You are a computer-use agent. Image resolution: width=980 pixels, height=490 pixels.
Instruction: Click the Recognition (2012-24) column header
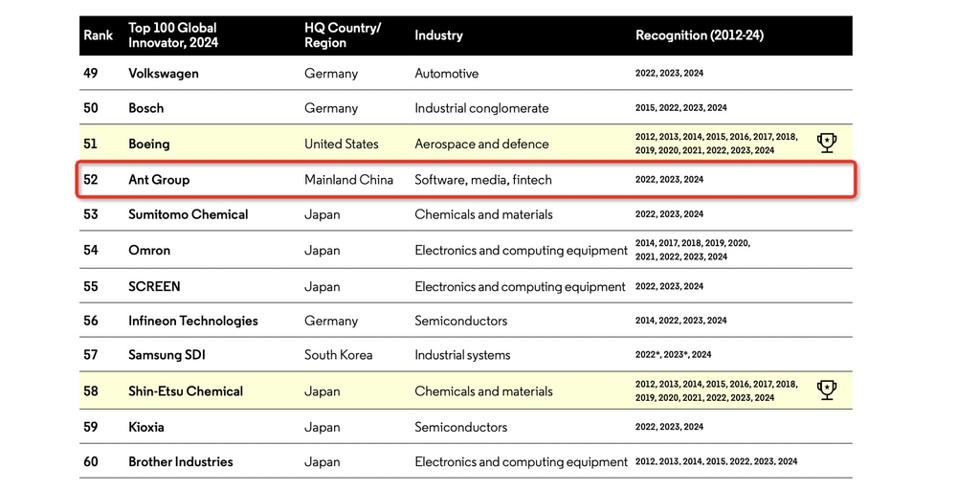(699, 35)
